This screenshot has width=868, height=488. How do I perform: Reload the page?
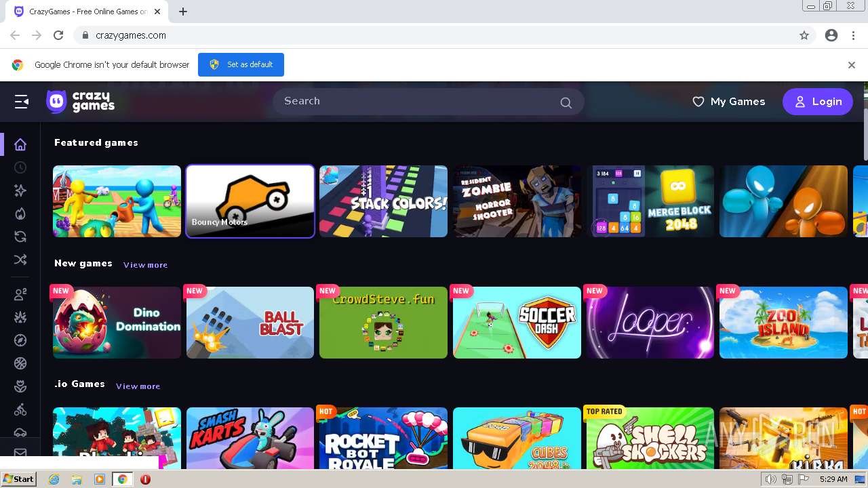[58, 35]
